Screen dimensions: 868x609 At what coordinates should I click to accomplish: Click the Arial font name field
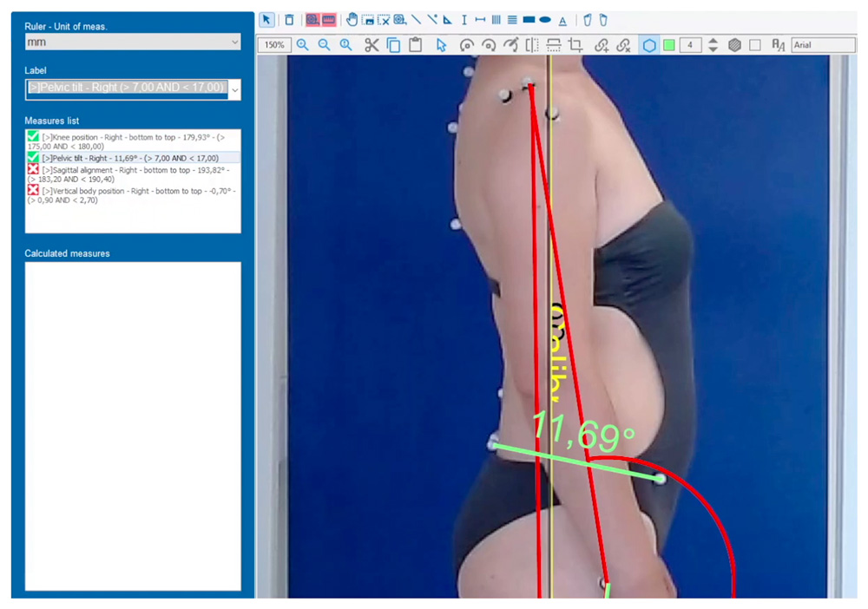[x=822, y=45]
